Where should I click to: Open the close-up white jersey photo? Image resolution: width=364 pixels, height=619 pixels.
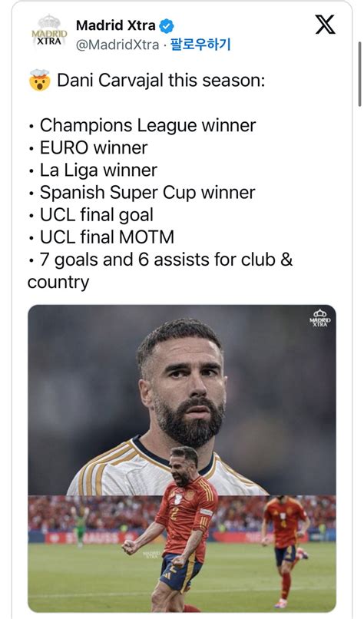(x=181, y=399)
